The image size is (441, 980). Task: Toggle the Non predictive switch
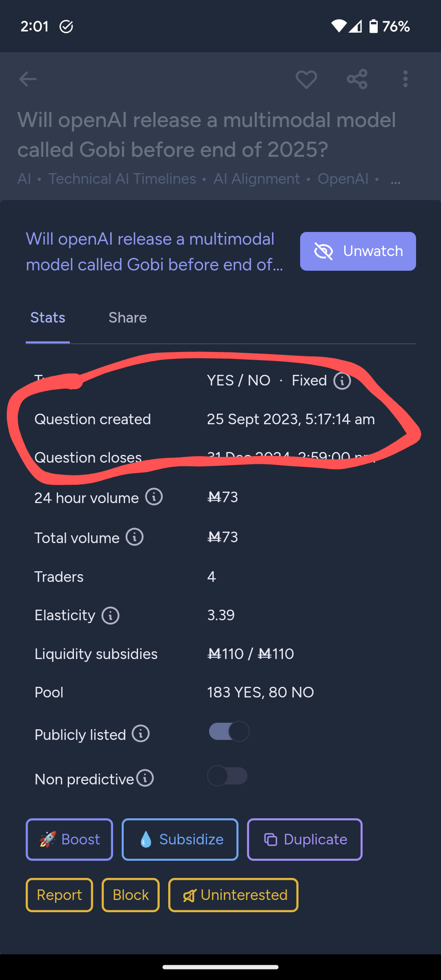[227, 776]
